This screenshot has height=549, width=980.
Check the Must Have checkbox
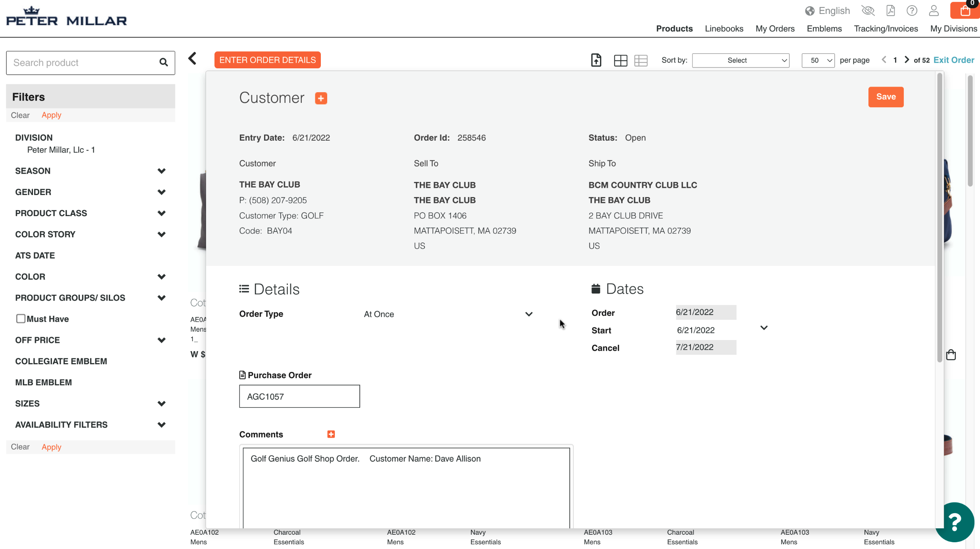point(21,319)
